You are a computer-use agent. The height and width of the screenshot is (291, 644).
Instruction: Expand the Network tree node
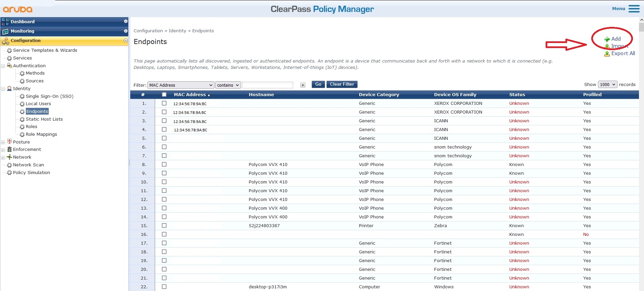(3, 158)
